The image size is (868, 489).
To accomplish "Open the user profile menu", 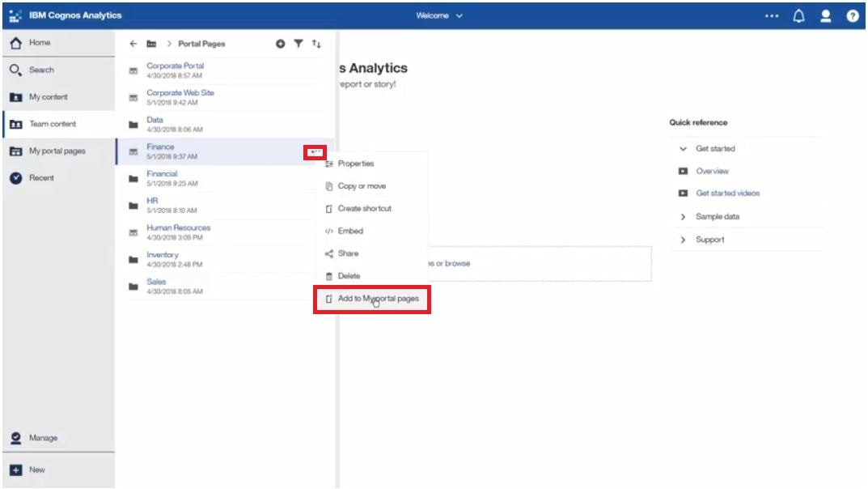I will coord(825,16).
